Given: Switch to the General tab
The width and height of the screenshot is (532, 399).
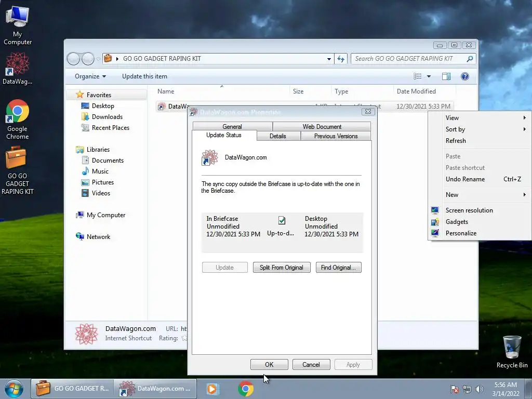Looking at the screenshot, I should [232, 126].
